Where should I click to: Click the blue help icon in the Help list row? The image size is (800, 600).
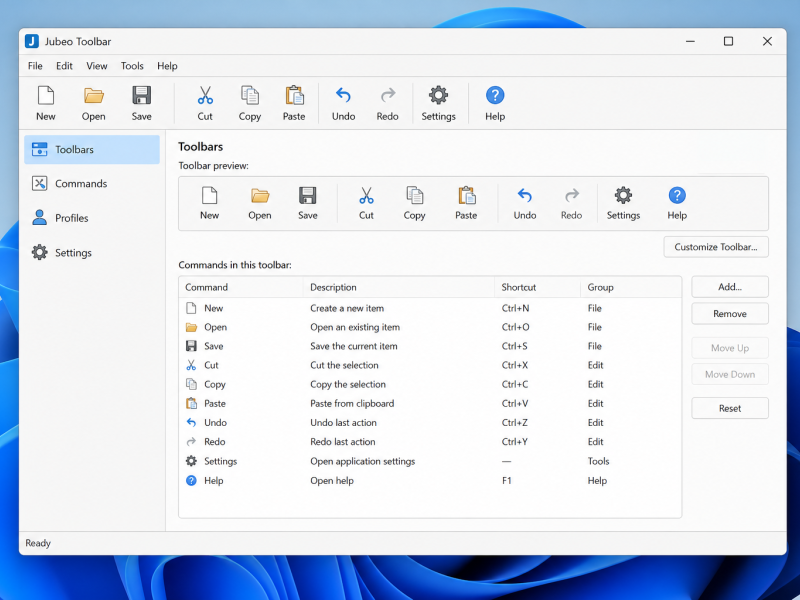(x=191, y=481)
